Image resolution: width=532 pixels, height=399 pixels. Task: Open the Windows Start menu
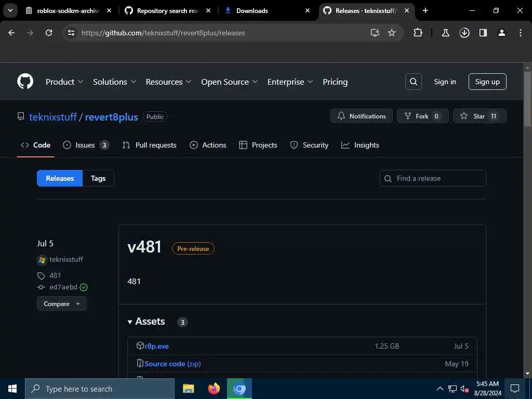pos(12,389)
